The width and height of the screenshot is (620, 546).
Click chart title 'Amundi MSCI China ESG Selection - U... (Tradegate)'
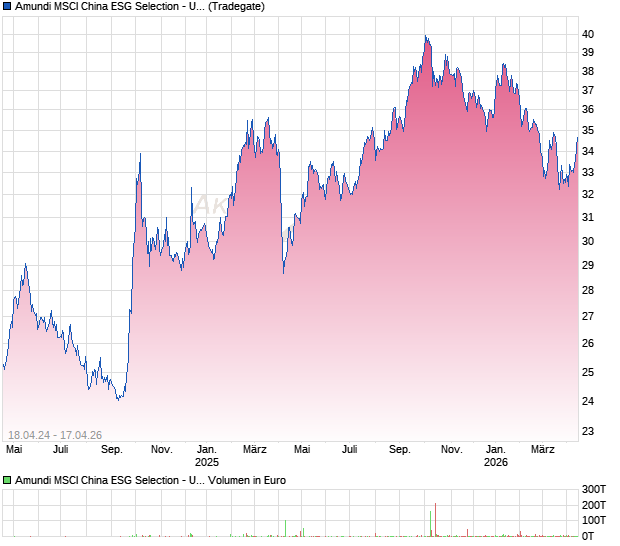click(x=140, y=6)
